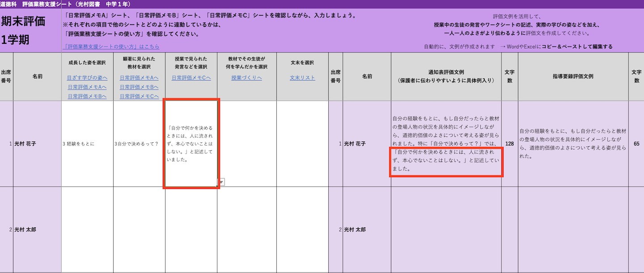Image resolution: width=644 pixels, height=273 pixels.
Task: Open 日常評価メモAへ under 顕著に見られた教材を選択
Action: pyautogui.click(x=139, y=78)
